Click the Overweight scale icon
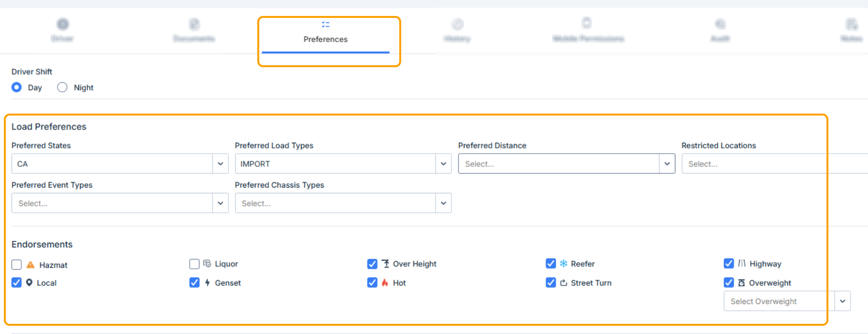This screenshot has width=868, height=334. (x=742, y=283)
